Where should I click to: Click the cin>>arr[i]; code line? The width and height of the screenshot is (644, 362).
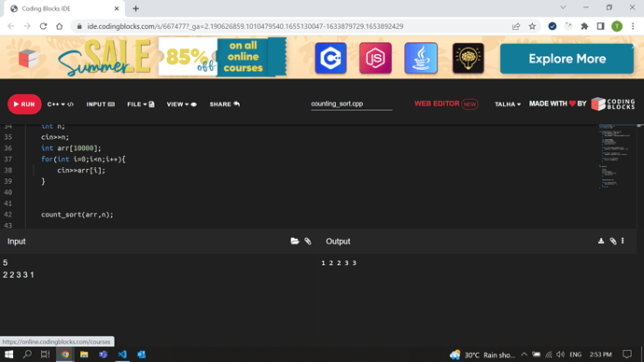point(81,170)
